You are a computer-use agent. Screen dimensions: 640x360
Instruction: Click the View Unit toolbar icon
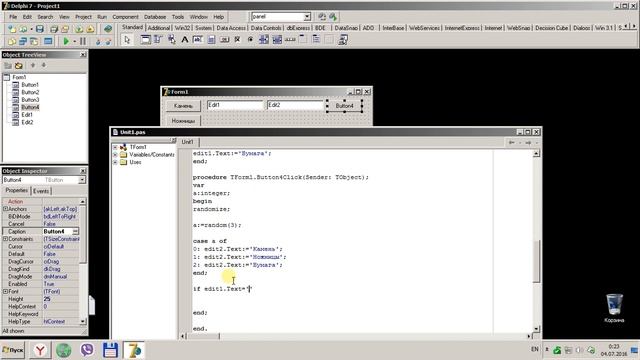(x=12, y=41)
